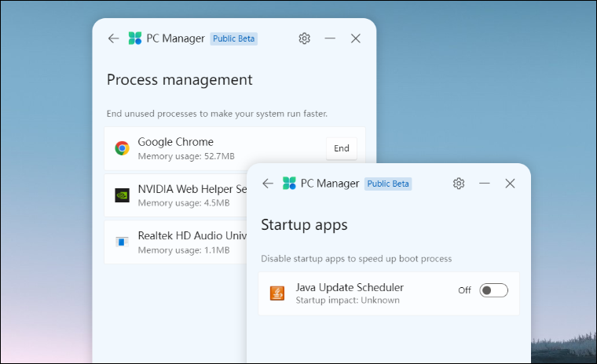
Task: Click the Realtek HD Audio icon
Action: click(123, 242)
